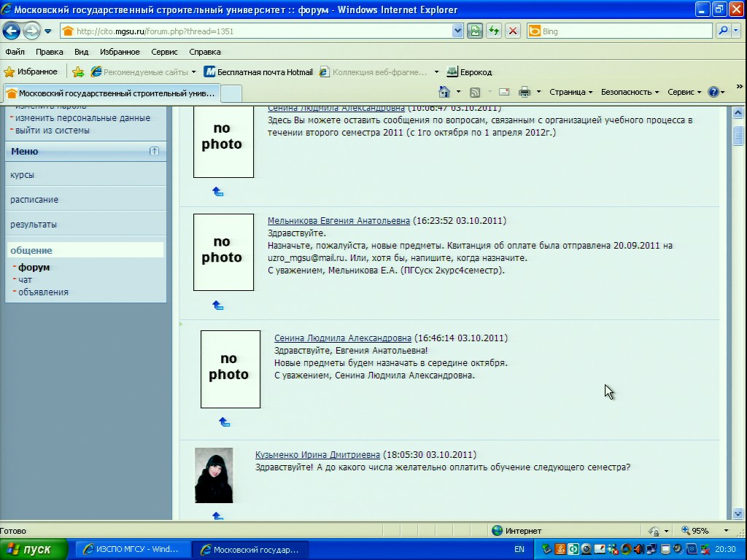The width and height of the screenshot is (747, 560).
Task: Open the курсы menu item
Action: (23, 175)
